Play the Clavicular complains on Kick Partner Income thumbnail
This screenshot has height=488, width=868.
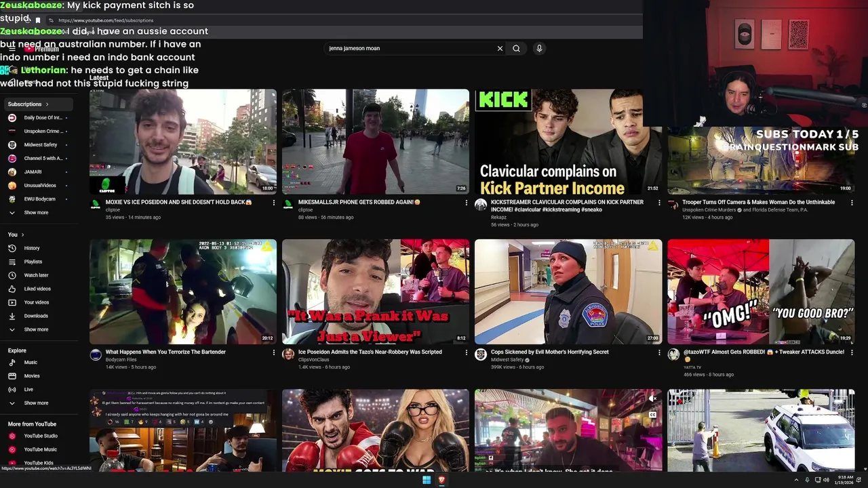(x=568, y=142)
